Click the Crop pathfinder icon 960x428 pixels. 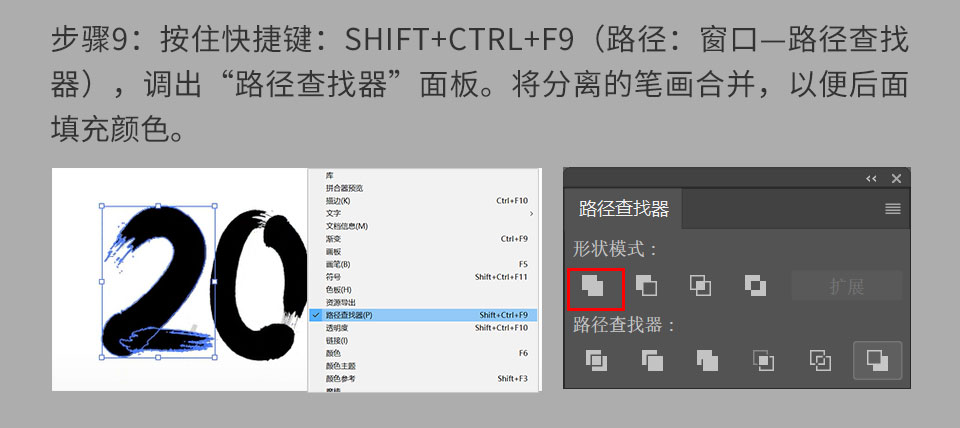pyautogui.click(x=763, y=360)
